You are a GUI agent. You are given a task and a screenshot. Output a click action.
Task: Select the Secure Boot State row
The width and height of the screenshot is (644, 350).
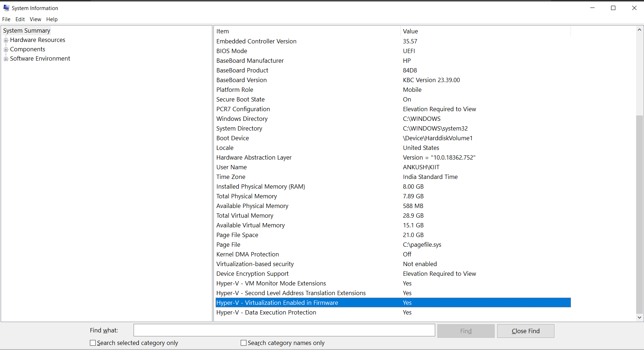click(x=393, y=99)
